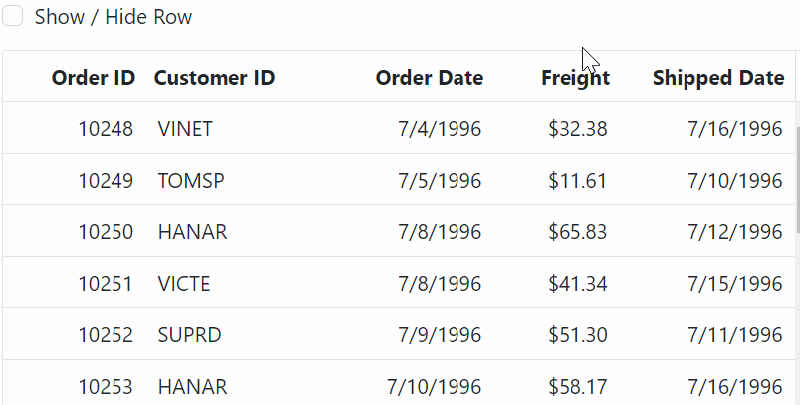Select freight value $65.83
Screen dimensions: 800x405
pyautogui.click(x=578, y=232)
